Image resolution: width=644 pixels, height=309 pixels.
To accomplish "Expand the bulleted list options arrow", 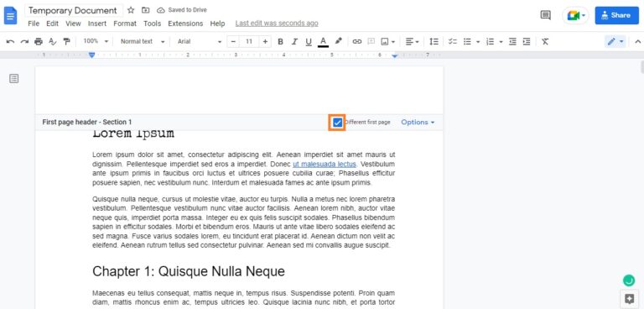I will (x=478, y=41).
